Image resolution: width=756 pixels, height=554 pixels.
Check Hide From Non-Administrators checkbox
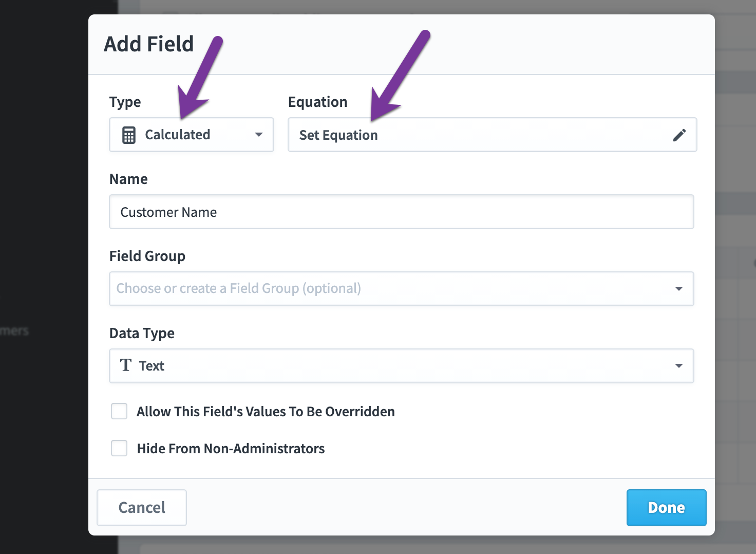coord(119,448)
